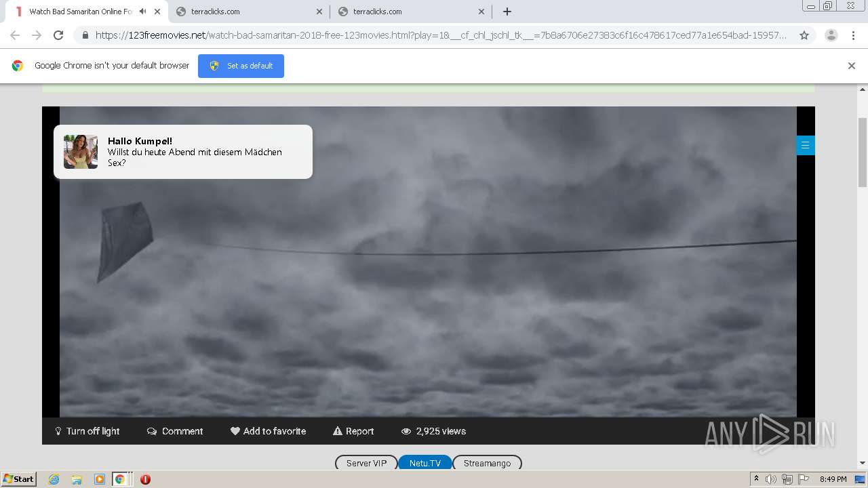Image resolution: width=868 pixels, height=488 pixels.
Task: Select the 123freemovies.net URL in address bar
Action: [441, 35]
